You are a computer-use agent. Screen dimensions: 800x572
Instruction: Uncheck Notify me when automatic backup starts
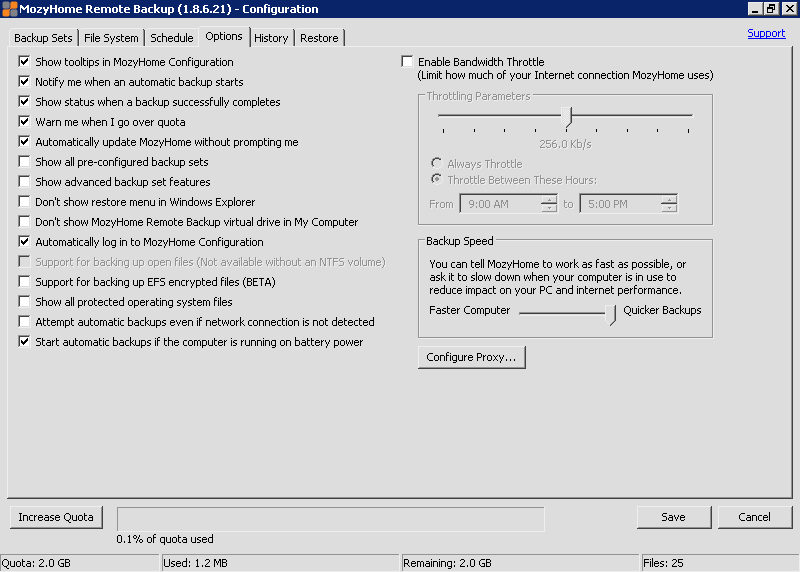(24, 82)
